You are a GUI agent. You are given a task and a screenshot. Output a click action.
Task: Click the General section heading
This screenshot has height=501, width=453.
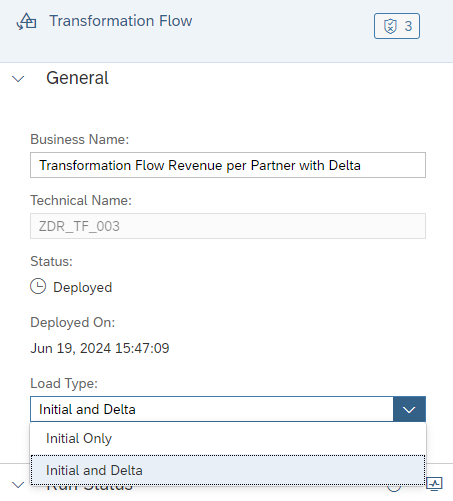[x=77, y=78]
